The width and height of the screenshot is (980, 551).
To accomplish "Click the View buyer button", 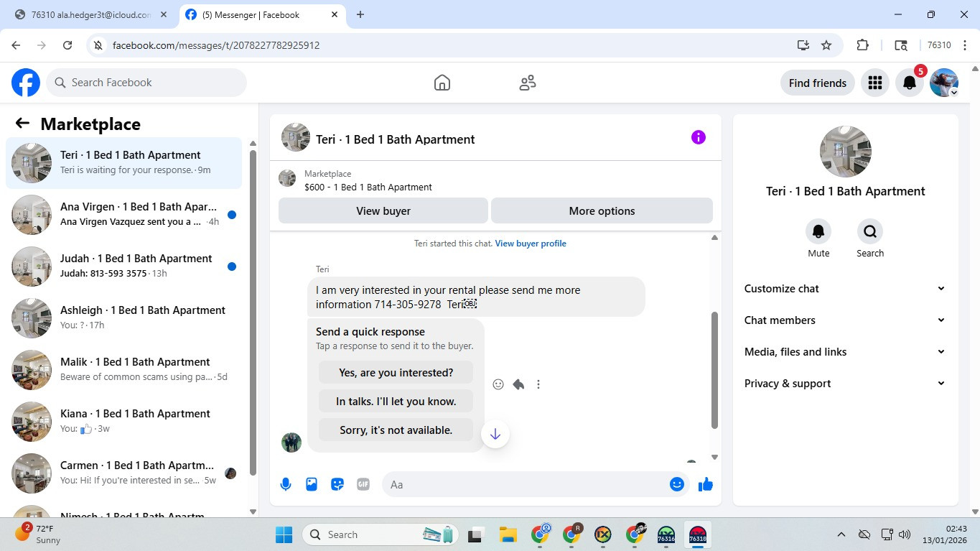I will pyautogui.click(x=383, y=211).
